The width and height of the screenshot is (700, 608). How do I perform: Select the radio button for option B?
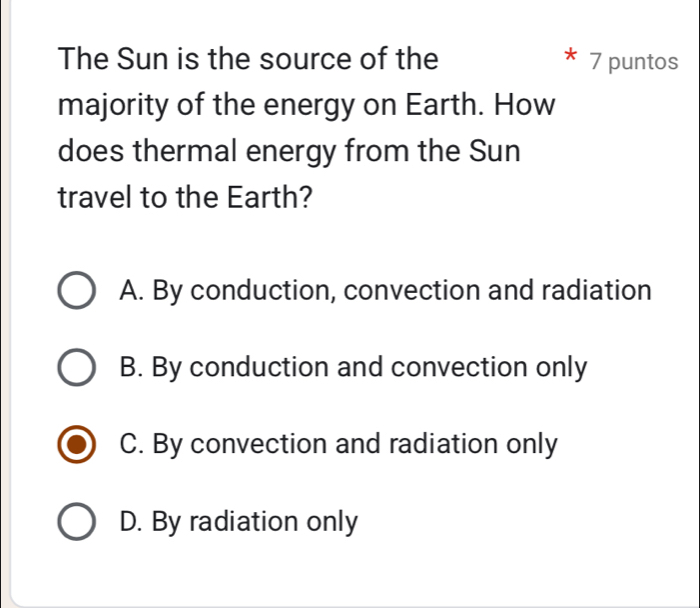point(77,368)
